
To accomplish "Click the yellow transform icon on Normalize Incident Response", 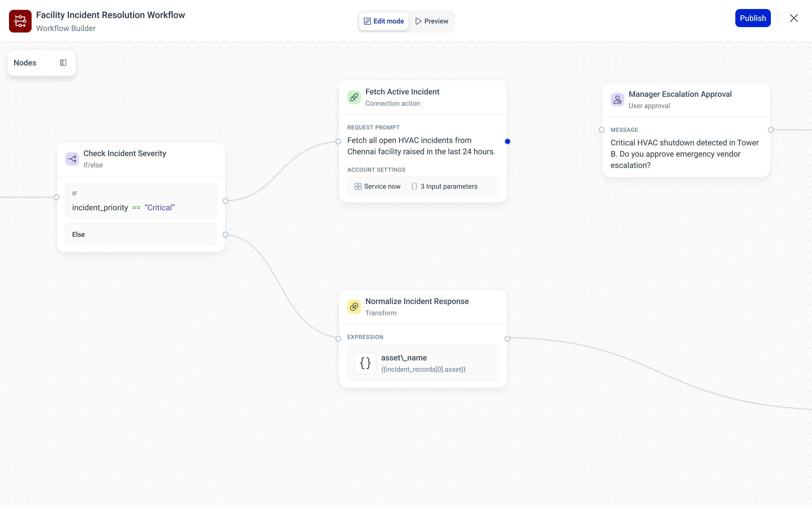I will pyautogui.click(x=354, y=307).
